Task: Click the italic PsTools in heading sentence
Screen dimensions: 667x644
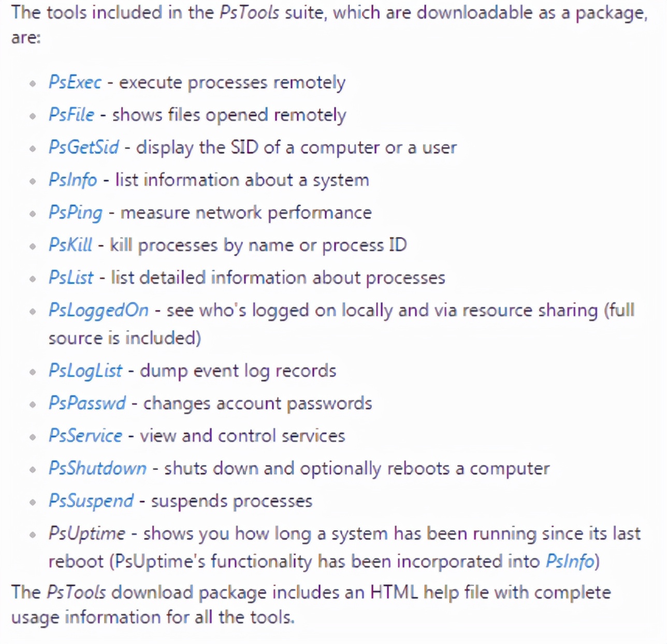Action: (249, 12)
